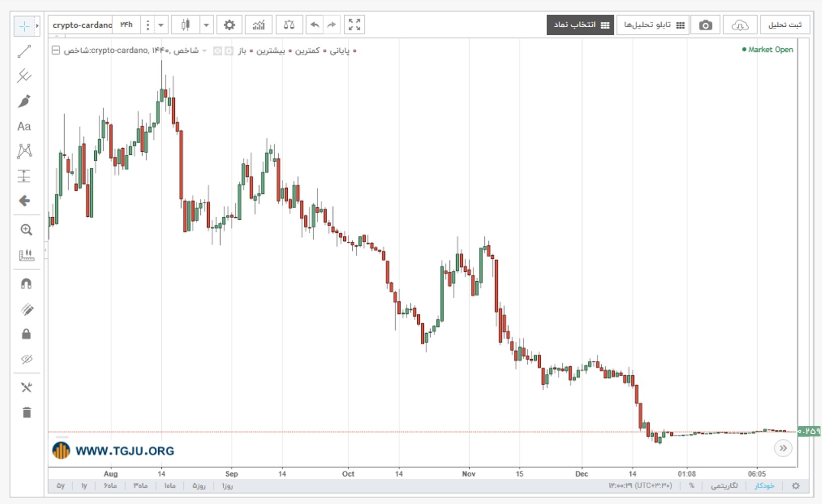Image resolution: width=822 pixels, height=504 pixels.
Task: Click the ثبت تحلیل button
Action: [x=785, y=25]
